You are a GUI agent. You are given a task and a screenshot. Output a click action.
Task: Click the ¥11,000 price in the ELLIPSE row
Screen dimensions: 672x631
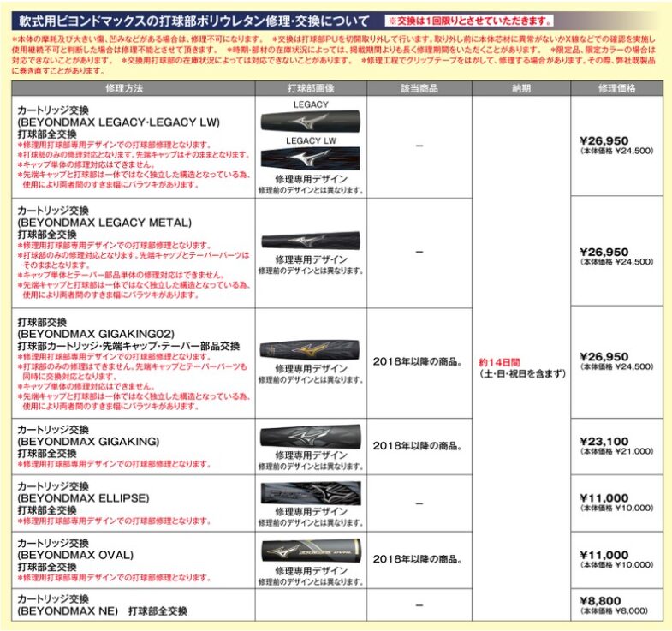pos(604,498)
